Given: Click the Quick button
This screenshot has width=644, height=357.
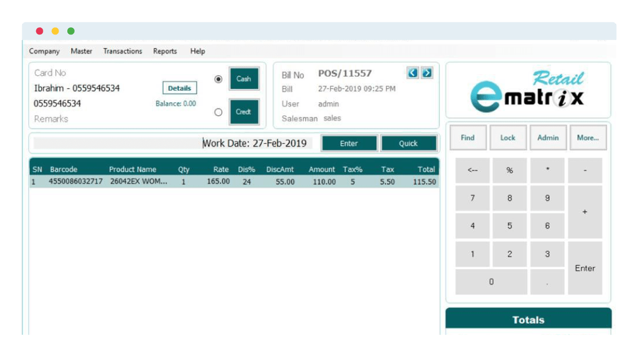Looking at the screenshot, I should [408, 144].
